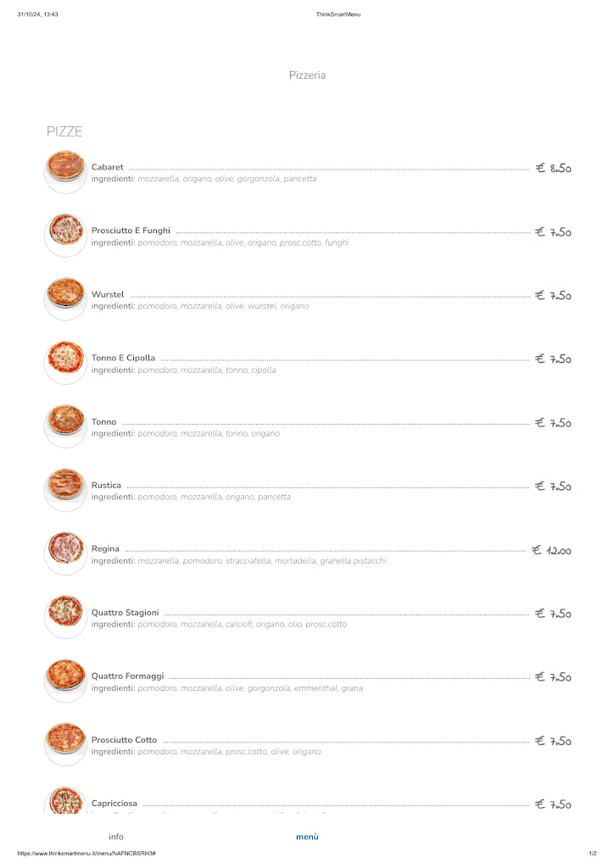Select the Regina pizza picture
The height and width of the screenshot is (868, 614).
pyautogui.click(x=65, y=548)
